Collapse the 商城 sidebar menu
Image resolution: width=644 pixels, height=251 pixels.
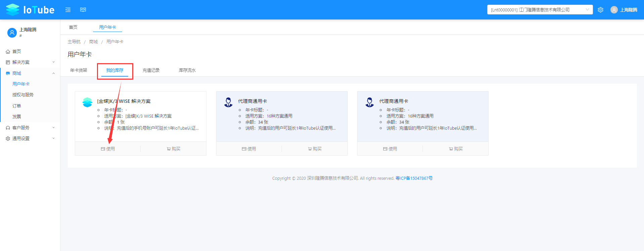pyautogui.click(x=30, y=73)
